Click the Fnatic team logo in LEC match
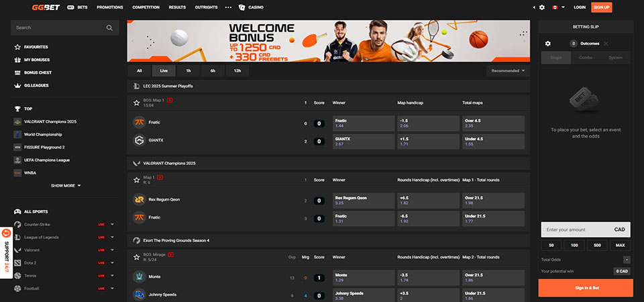This screenshot has height=302, width=644. [x=140, y=122]
